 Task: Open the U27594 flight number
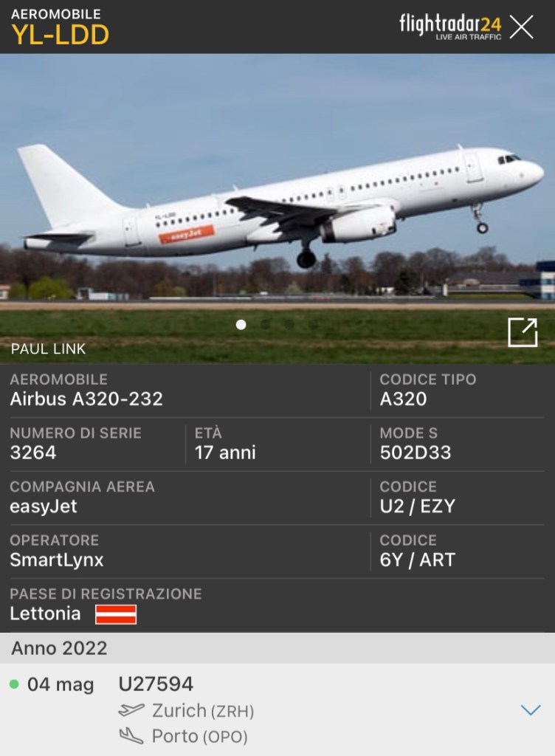(156, 684)
